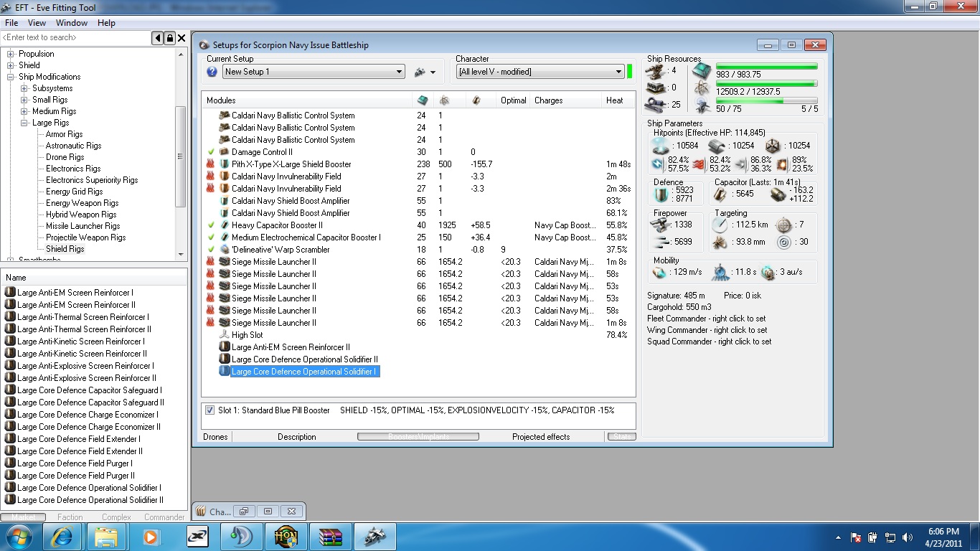Image resolution: width=980 pixels, height=551 pixels.
Task: Click in the module search text field
Action: point(75,37)
